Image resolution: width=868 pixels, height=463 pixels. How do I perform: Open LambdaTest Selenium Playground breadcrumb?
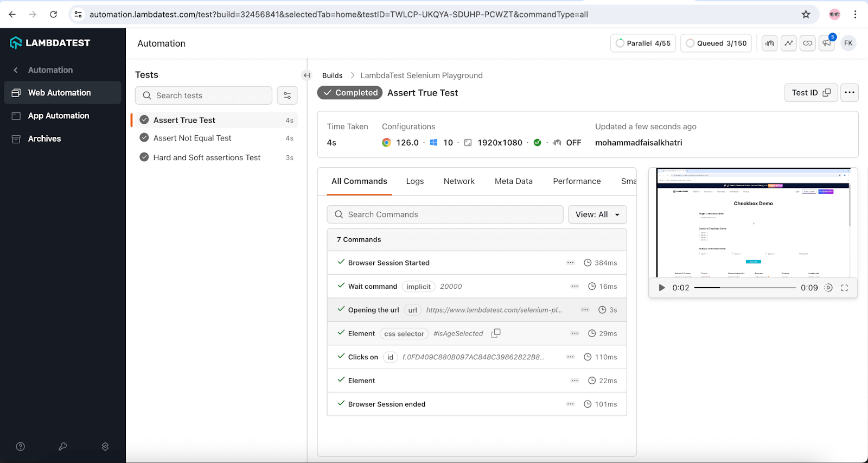click(x=422, y=75)
